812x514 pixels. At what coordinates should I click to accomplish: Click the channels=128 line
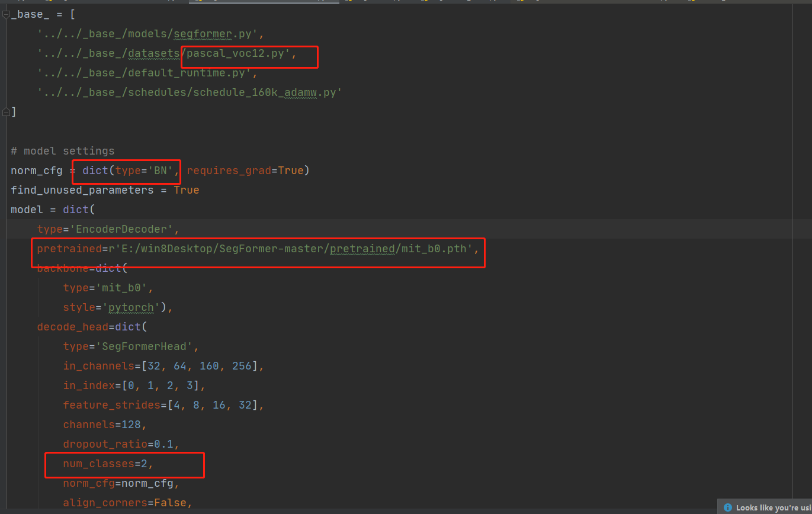point(105,425)
